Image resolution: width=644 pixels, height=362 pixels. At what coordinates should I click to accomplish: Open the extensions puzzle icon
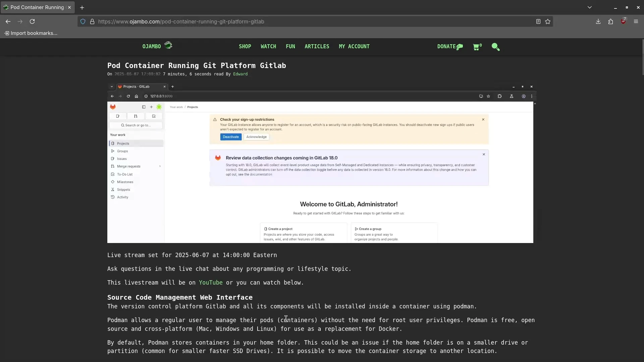pos(610,21)
